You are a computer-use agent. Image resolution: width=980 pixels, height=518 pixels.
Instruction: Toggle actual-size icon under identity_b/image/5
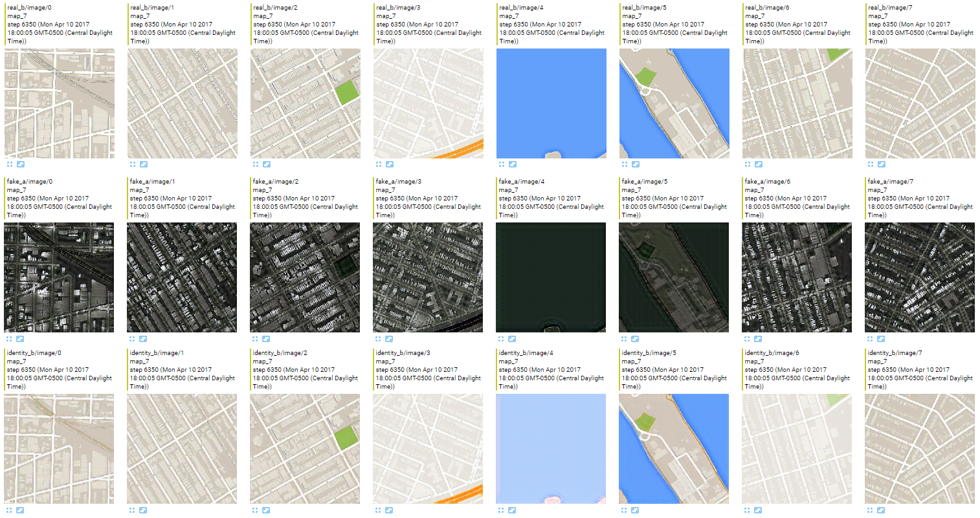pyautogui.click(x=635, y=510)
